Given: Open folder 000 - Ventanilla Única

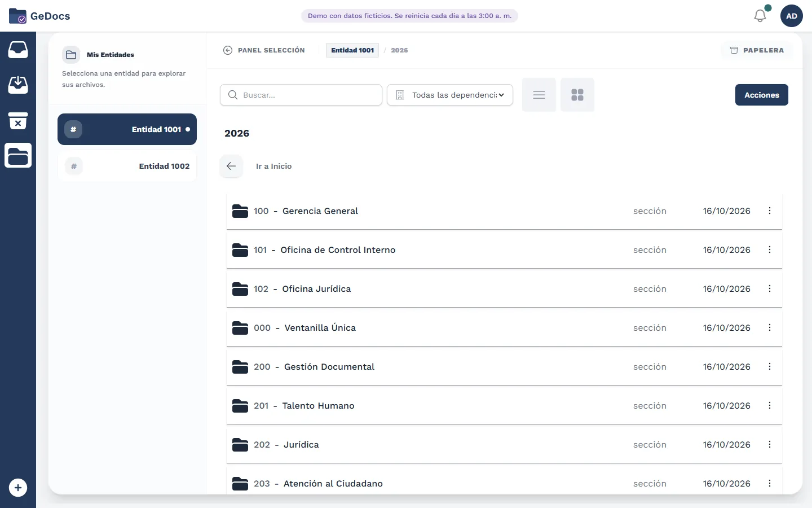Looking at the screenshot, I should pos(504,327).
